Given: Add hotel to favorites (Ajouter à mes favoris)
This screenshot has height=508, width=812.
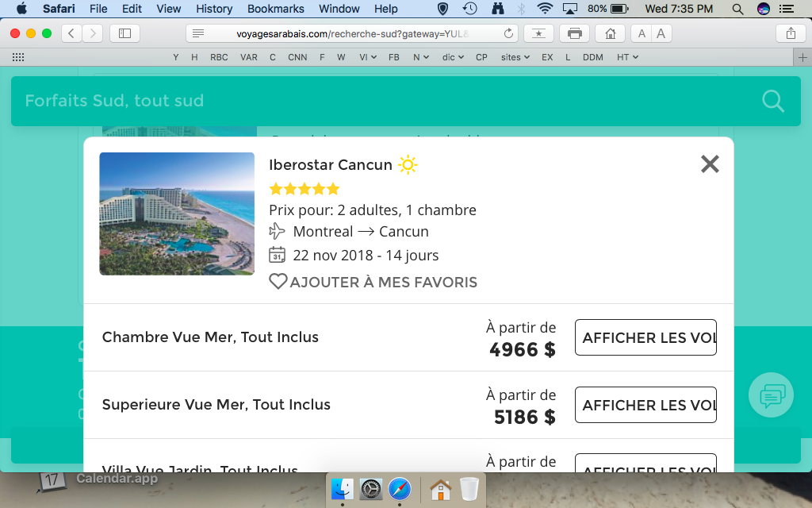Looking at the screenshot, I should [x=373, y=282].
